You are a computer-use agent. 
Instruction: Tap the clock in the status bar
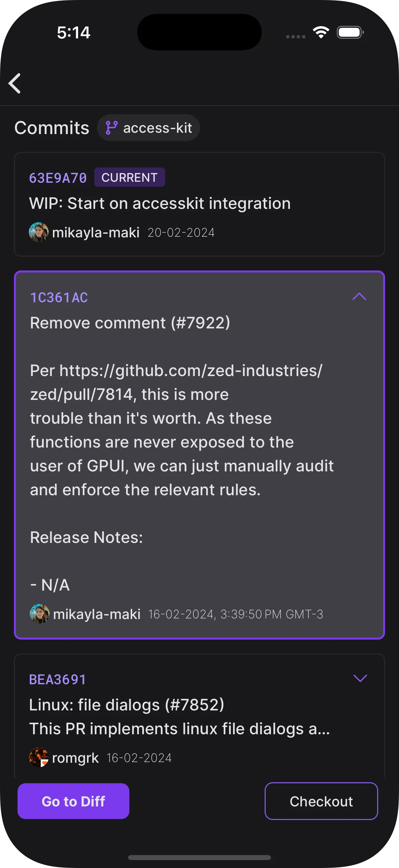click(74, 32)
